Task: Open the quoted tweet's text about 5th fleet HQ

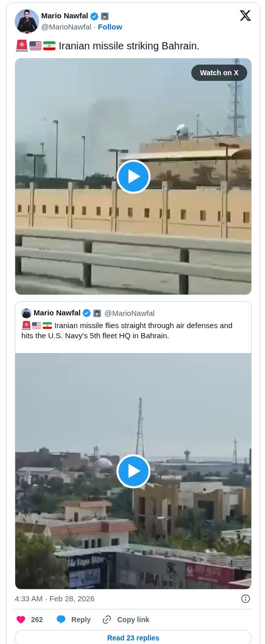Action: (127, 331)
